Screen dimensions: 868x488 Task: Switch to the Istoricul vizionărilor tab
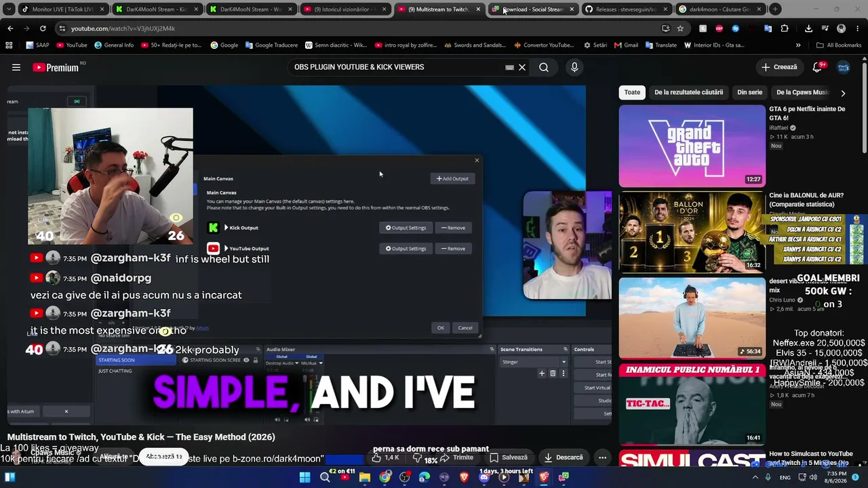click(344, 9)
